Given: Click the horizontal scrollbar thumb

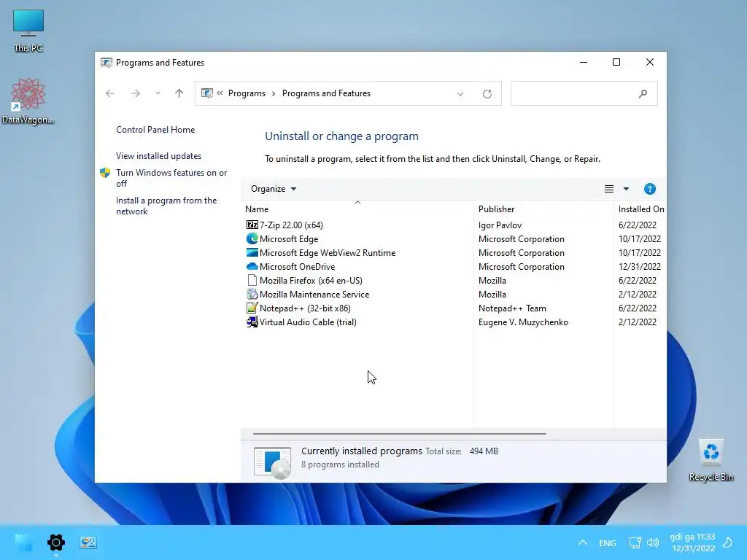Looking at the screenshot, I should coord(399,434).
